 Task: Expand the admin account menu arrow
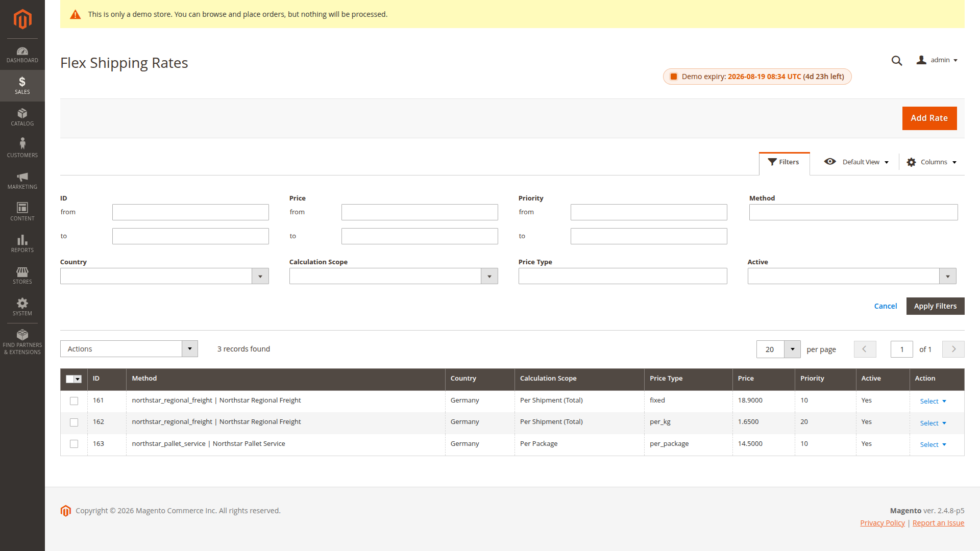click(955, 61)
